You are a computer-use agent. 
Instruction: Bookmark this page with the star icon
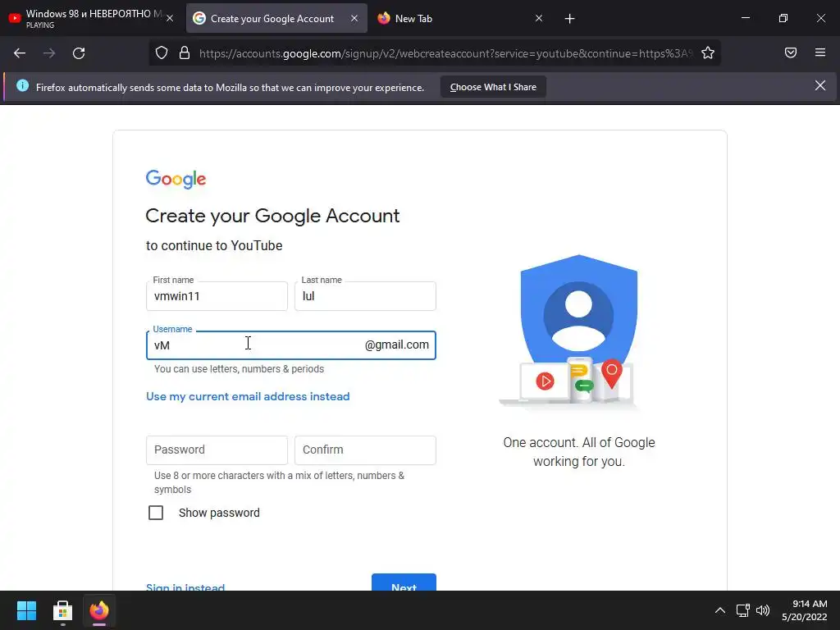click(x=708, y=52)
